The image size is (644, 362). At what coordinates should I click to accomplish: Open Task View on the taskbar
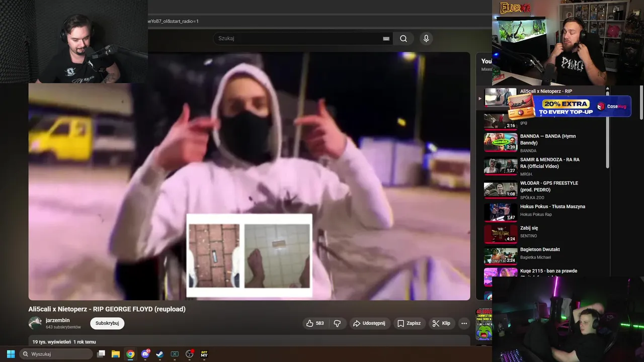pos(101,354)
